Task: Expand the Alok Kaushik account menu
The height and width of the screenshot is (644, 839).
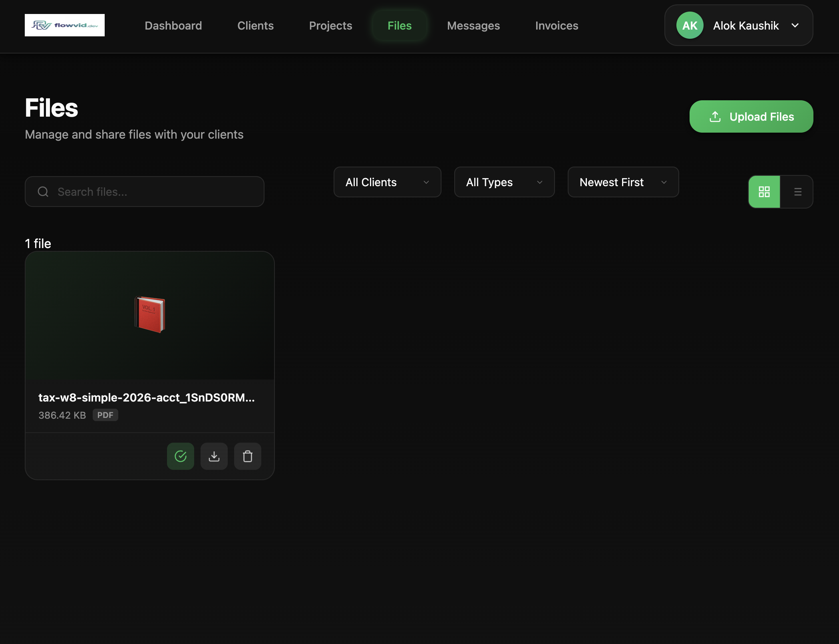Action: [738, 25]
